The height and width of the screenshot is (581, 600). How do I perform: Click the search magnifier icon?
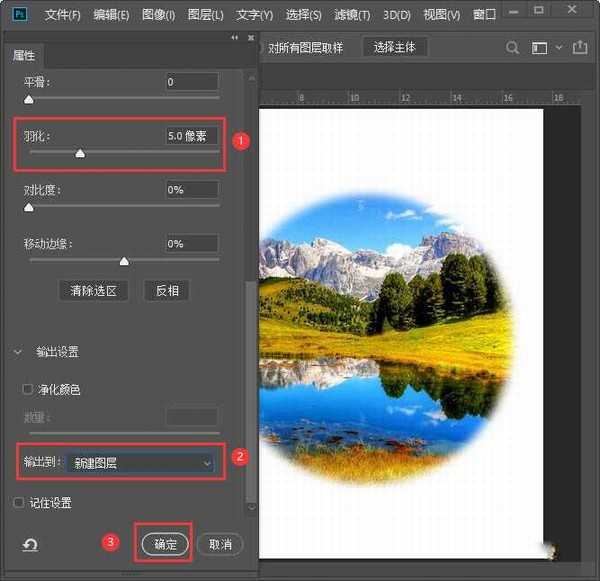click(x=512, y=47)
